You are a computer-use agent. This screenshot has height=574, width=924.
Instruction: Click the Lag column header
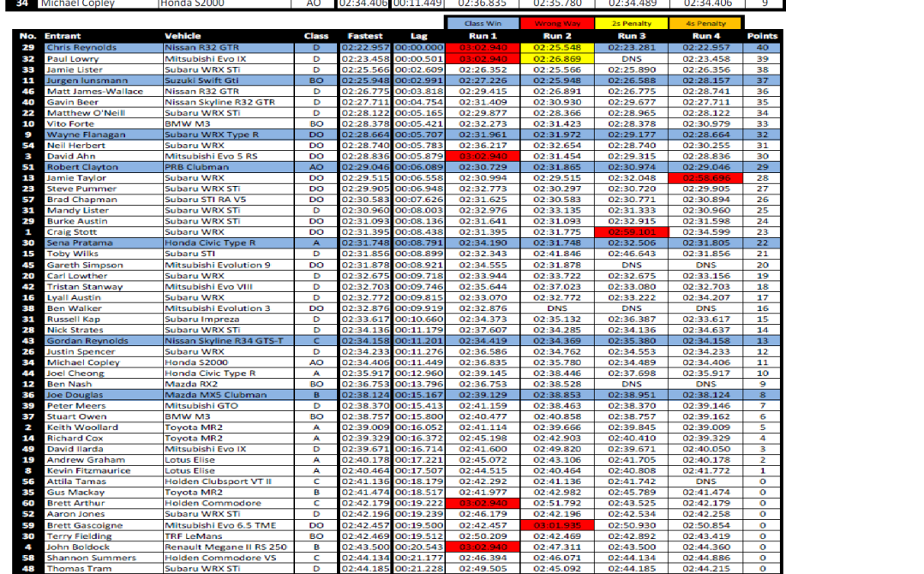click(x=418, y=36)
